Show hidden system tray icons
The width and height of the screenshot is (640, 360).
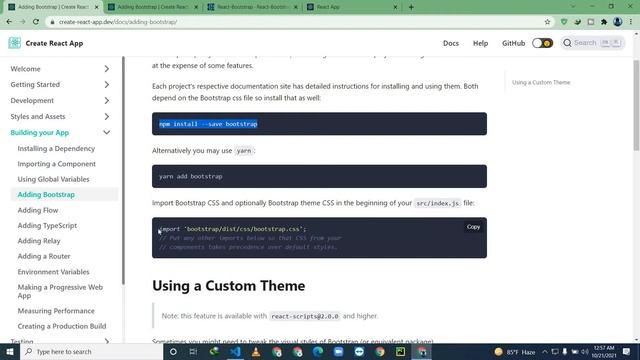[545, 351]
